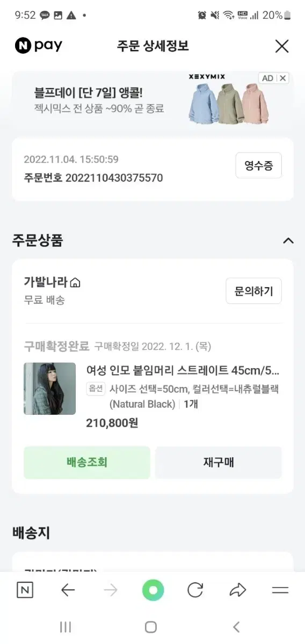The image size is (305, 644).
Task: Open the browser hamburger menu
Action: tap(280, 591)
